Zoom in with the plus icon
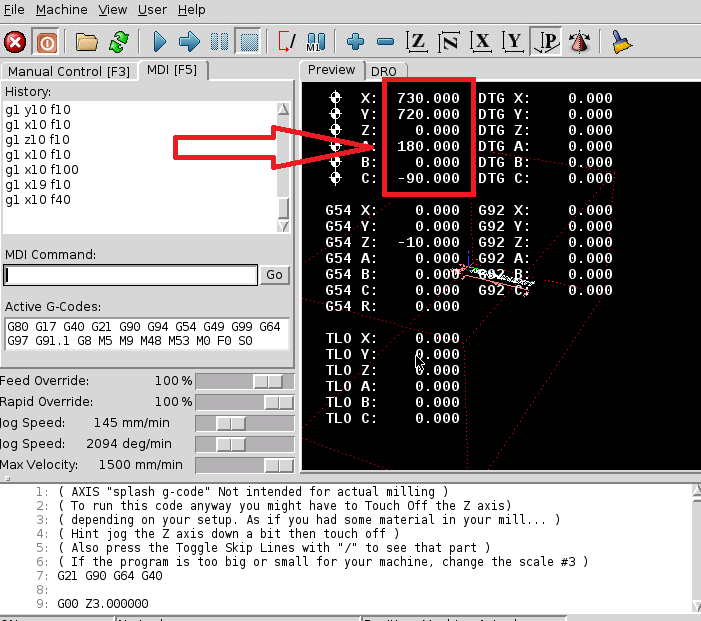The width and height of the screenshot is (701, 621). click(355, 42)
